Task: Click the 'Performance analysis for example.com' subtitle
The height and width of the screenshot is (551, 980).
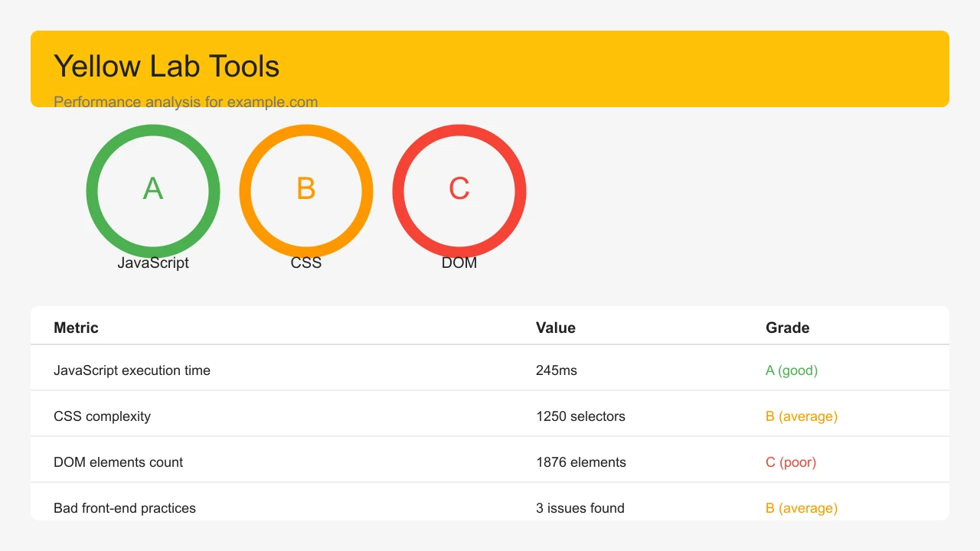Action: click(186, 102)
